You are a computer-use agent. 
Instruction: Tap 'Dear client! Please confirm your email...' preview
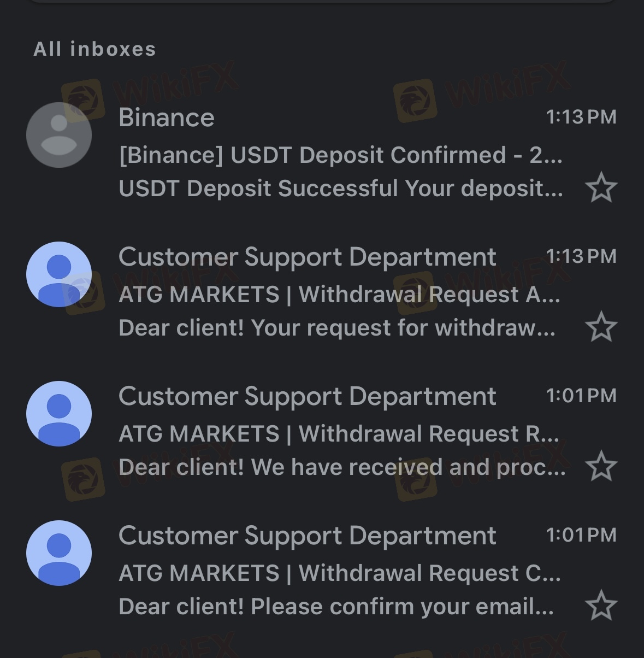tap(335, 607)
